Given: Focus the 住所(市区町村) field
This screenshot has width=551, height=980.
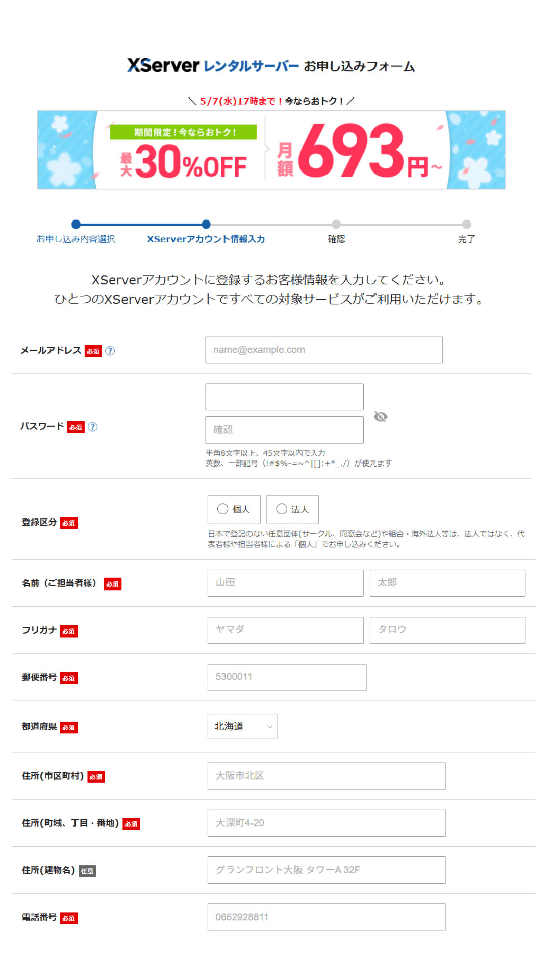Looking at the screenshot, I should tap(327, 776).
